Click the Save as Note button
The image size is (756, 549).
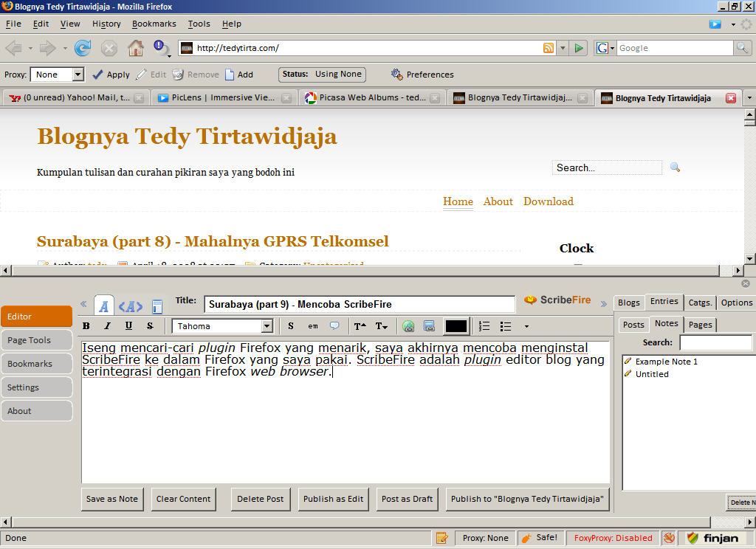click(112, 500)
